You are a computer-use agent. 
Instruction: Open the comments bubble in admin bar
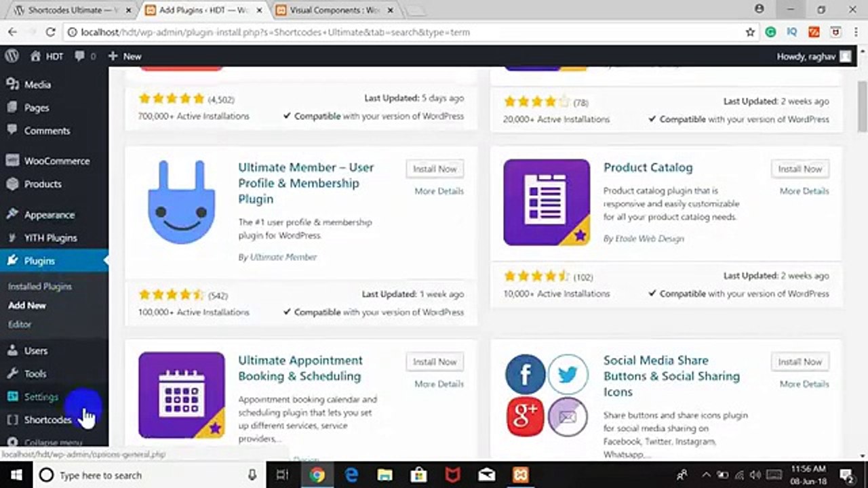coord(85,56)
